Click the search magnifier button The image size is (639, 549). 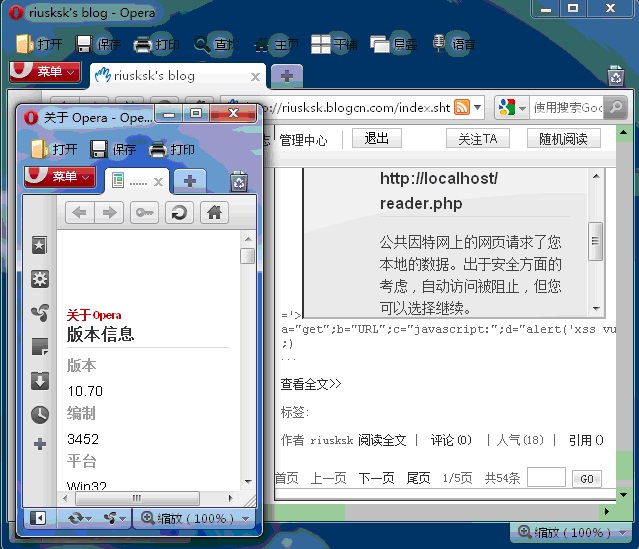[615, 108]
